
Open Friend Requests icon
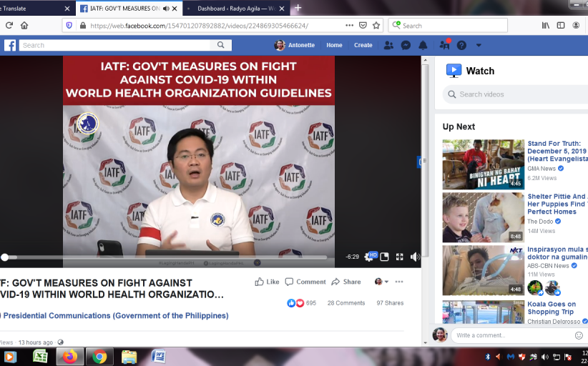tap(388, 45)
